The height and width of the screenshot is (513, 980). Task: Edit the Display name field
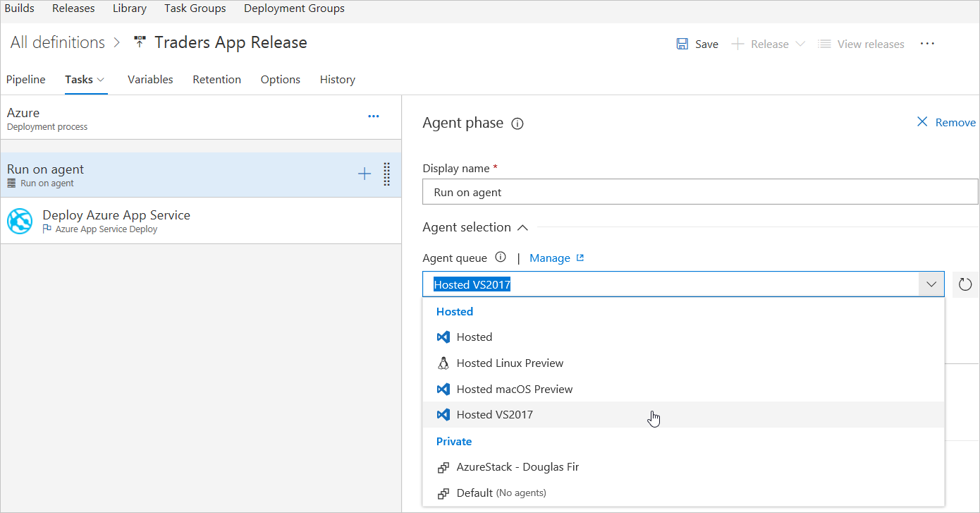700,192
